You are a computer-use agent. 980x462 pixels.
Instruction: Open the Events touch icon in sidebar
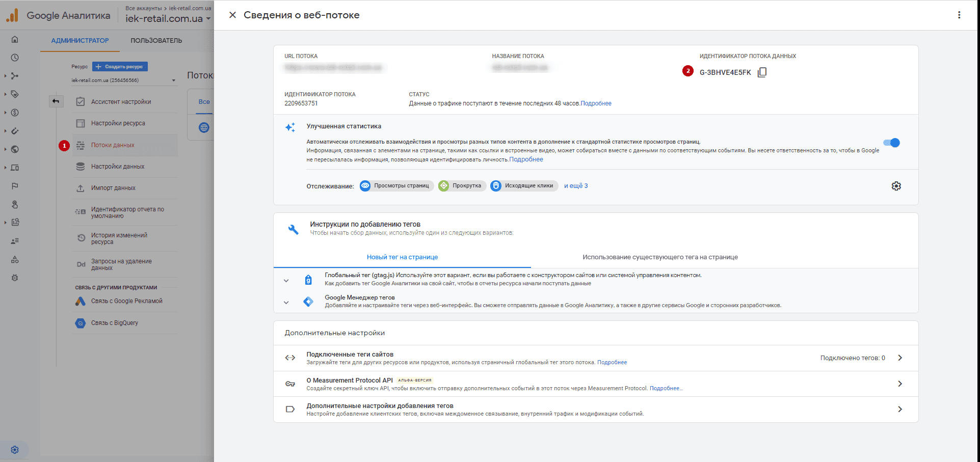[x=15, y=204]
